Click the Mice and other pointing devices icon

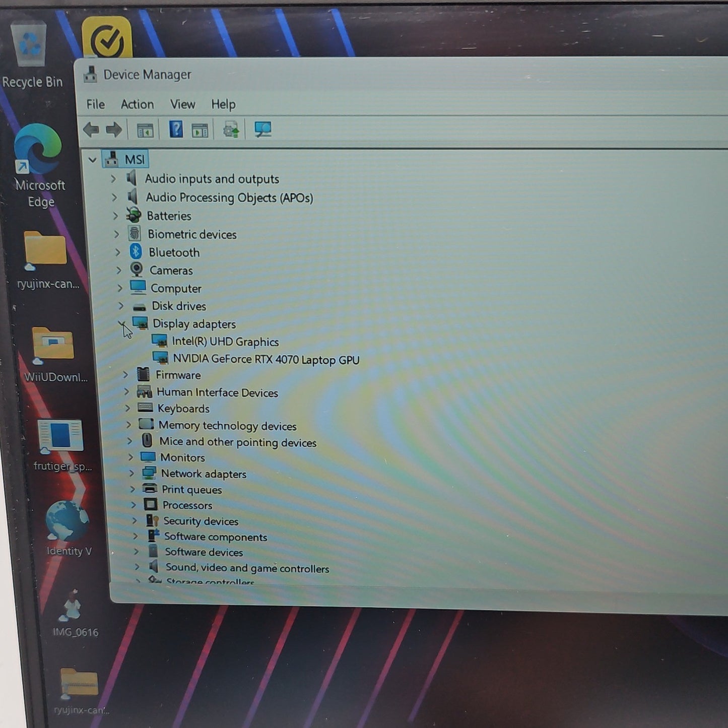pyautogui.click(x=147, y=440)
